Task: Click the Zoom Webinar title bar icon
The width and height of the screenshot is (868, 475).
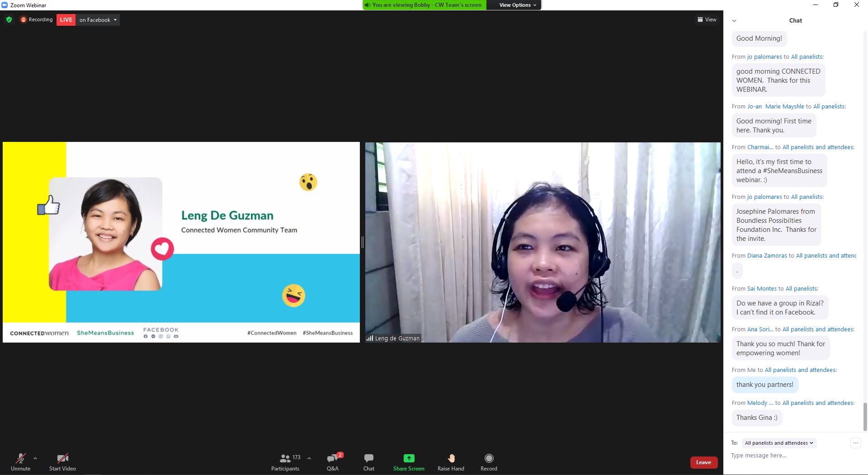Action: coord(5,5)
